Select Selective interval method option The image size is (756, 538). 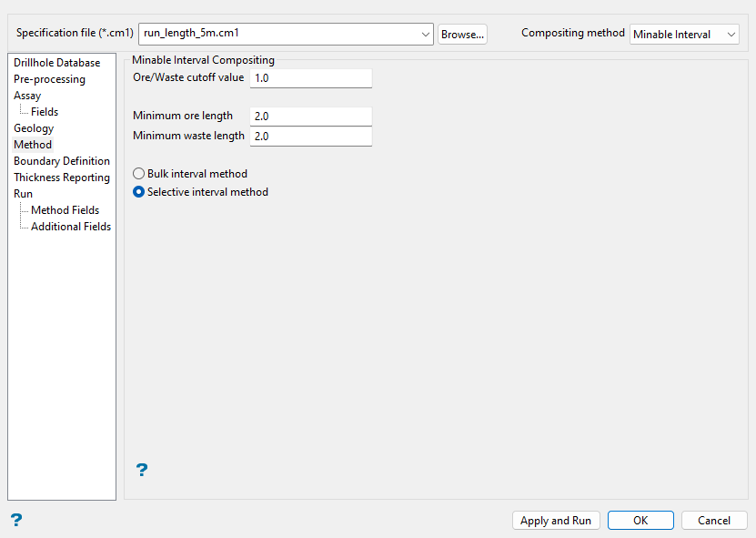point(139,192)
